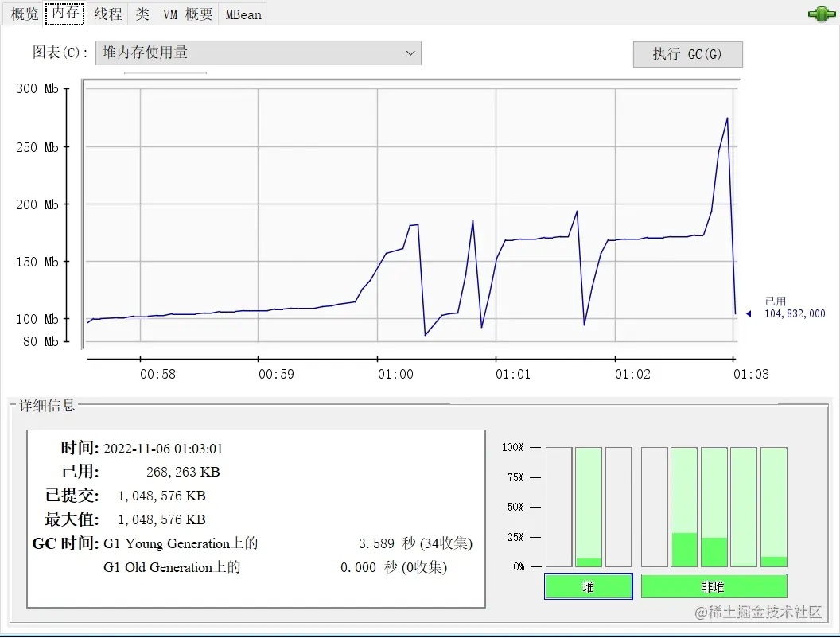Open the MBean tab
840x638 pixels.
[x=243, y=14]
